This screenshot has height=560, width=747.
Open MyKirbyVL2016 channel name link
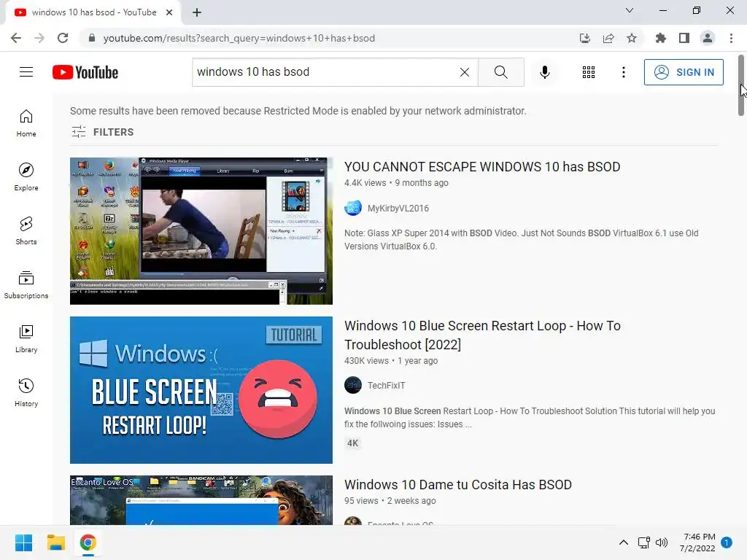tap(398, 208)
